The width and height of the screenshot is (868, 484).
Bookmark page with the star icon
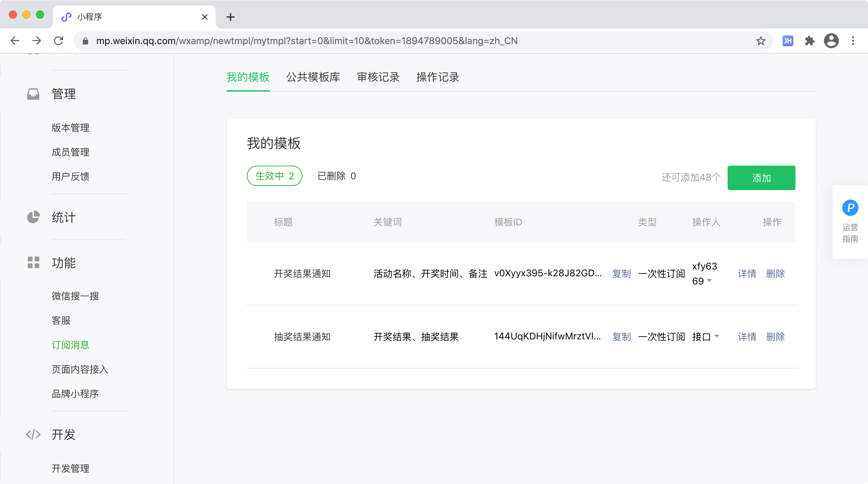coord(761,41)
